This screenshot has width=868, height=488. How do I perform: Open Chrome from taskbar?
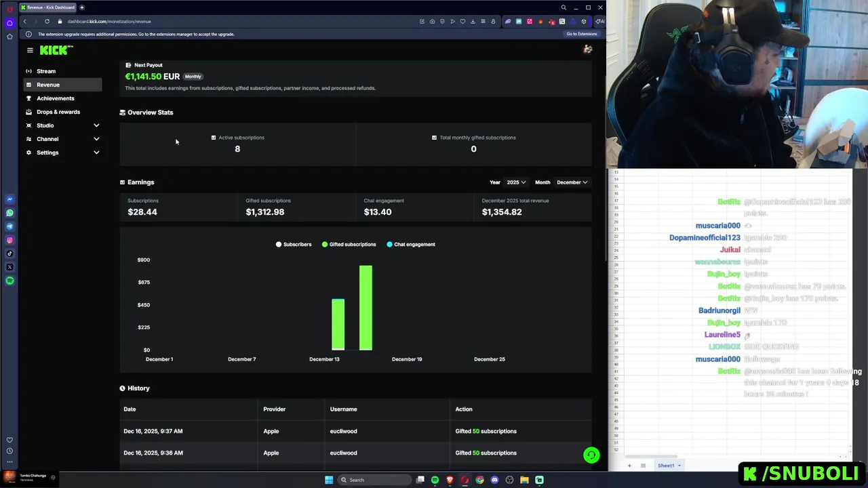coord(479,480)
